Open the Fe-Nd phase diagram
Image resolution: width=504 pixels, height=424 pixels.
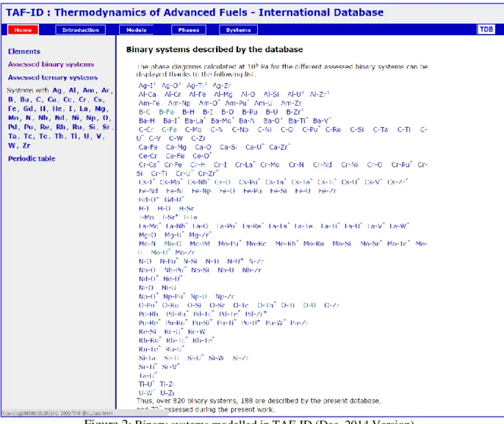[x=148, y=191]
